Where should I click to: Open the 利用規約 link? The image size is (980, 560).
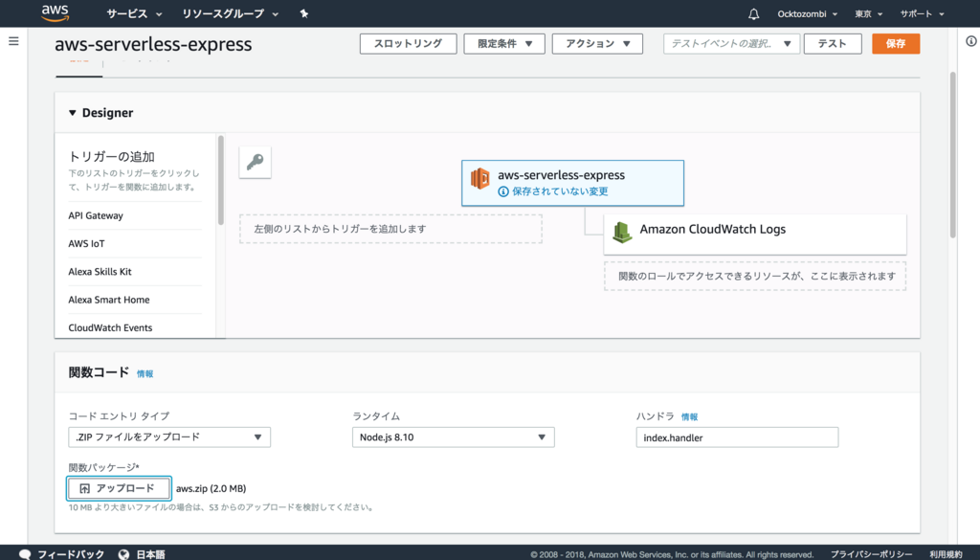(946, 554)
